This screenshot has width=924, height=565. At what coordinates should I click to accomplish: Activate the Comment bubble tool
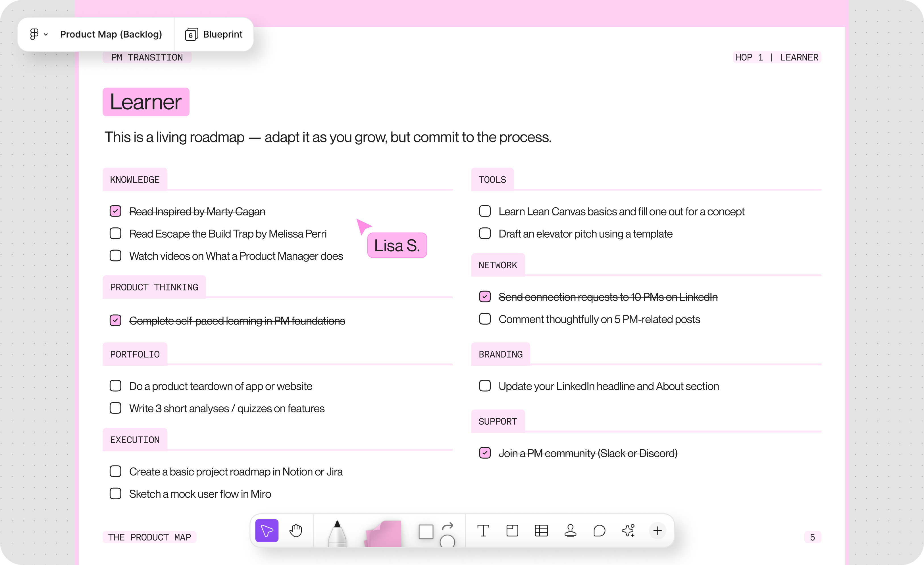[599, 531]
